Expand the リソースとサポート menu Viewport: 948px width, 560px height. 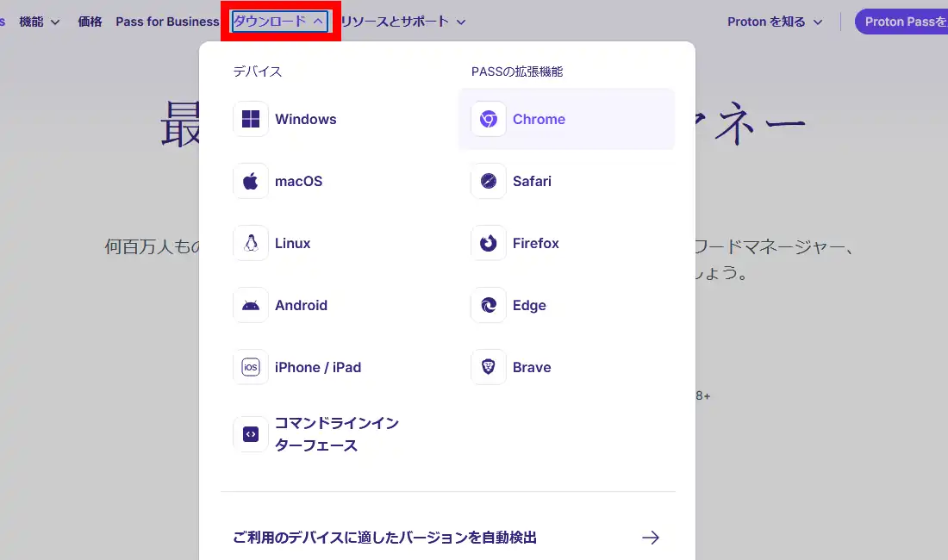click(x=402, y=22)
